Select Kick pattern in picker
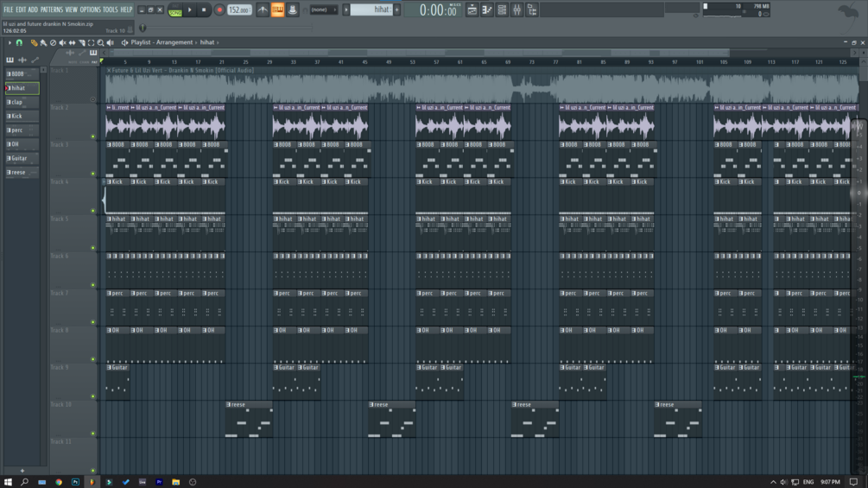The height and width of the screenshot is (488, 868). click(x=22, y=117)
